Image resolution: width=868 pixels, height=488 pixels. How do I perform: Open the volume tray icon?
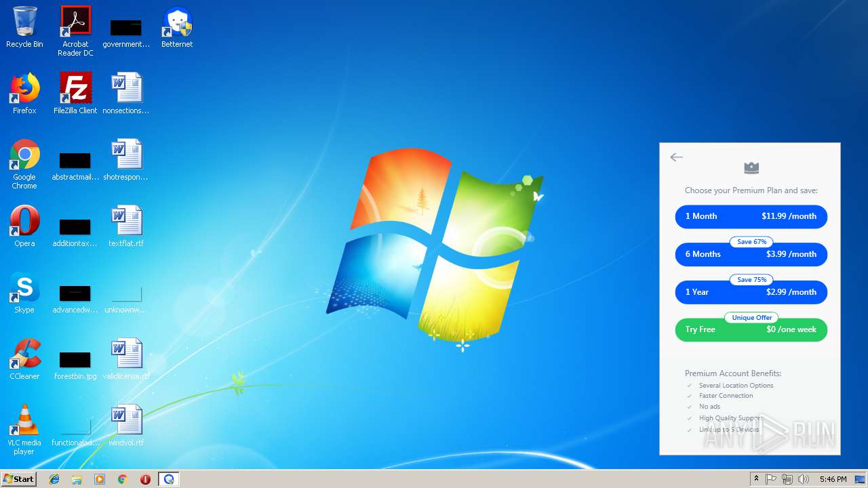click(804, 479)
